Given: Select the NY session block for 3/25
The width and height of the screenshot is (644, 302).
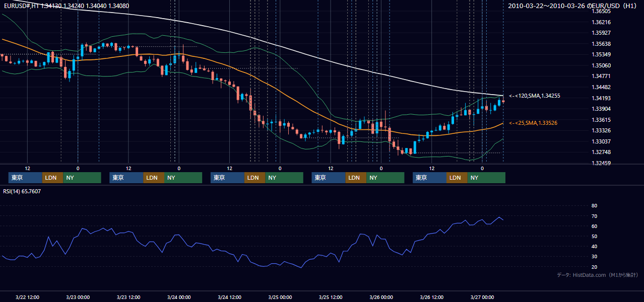Looking at the screenshot, I should (385, 178).
